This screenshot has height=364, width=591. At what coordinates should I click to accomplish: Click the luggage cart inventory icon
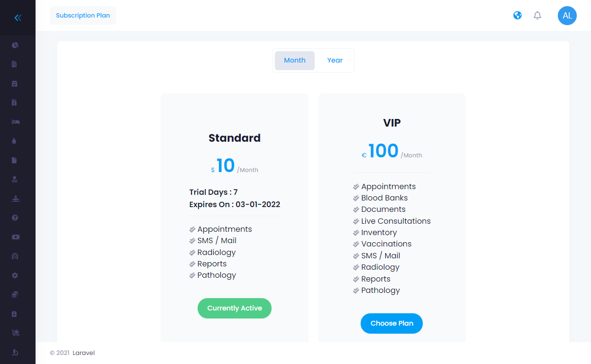[x=15, y=333]
